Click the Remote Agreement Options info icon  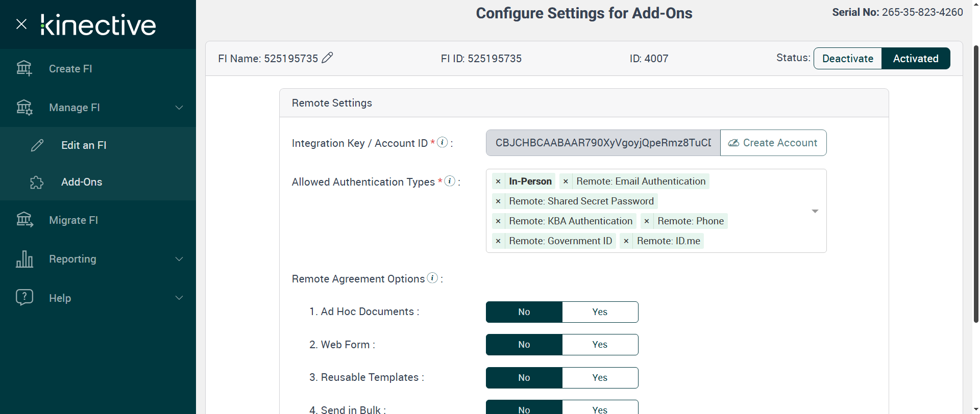(432, 278)
